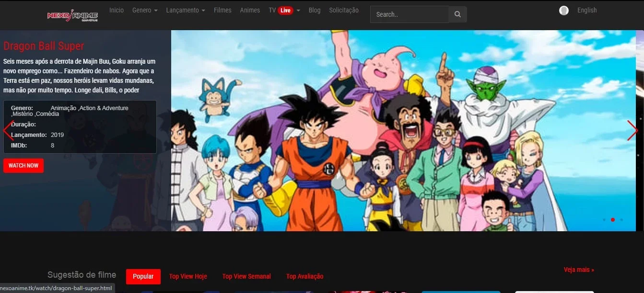Click the Nexo Anime logo
644x293 pixels.
[x=72, y=16]
